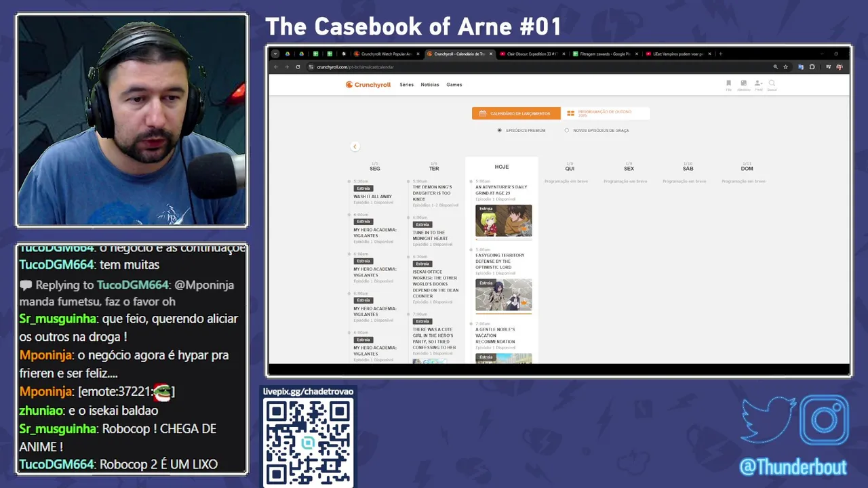Bookmark this page with the star icon
868x488 pixels.
[785, 67]
